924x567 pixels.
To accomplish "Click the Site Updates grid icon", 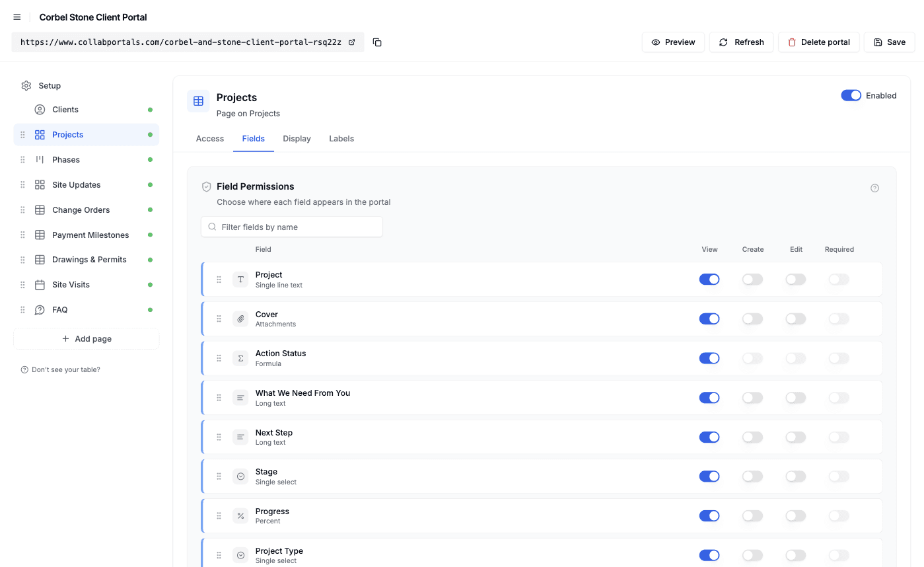I will [40, 185].
